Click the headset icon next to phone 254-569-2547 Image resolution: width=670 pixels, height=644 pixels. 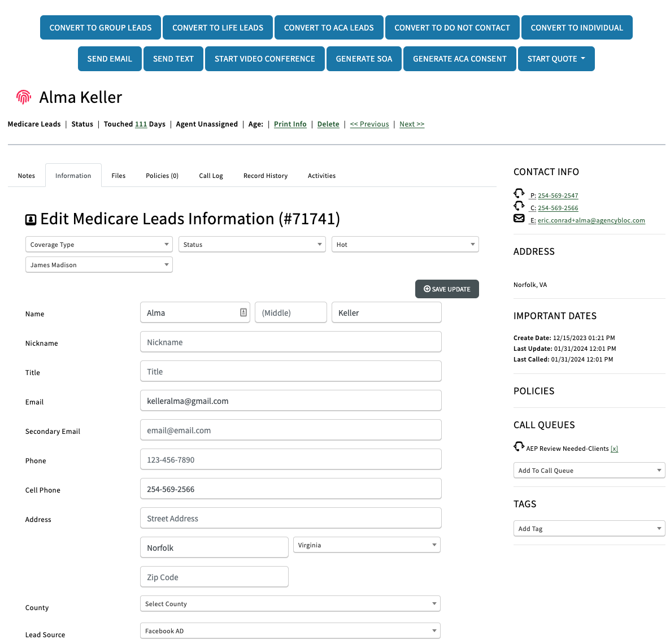click(519, 193)
